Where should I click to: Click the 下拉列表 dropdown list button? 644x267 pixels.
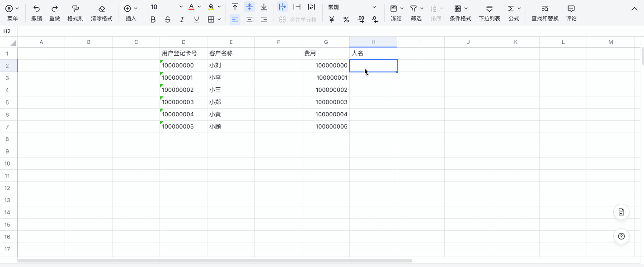489,12
